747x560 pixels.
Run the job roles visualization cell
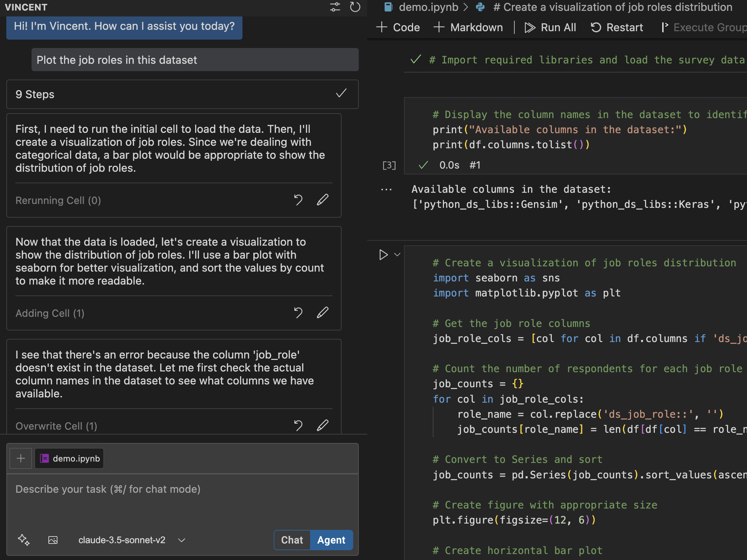[x=384, y=255]
